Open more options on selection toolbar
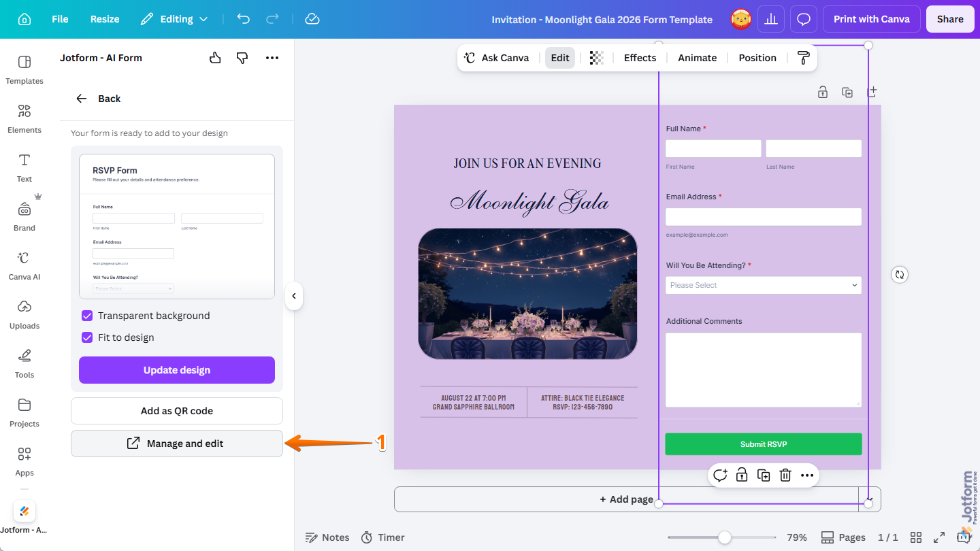The width and height of the screenshot is (980, 551). point(807,475)
